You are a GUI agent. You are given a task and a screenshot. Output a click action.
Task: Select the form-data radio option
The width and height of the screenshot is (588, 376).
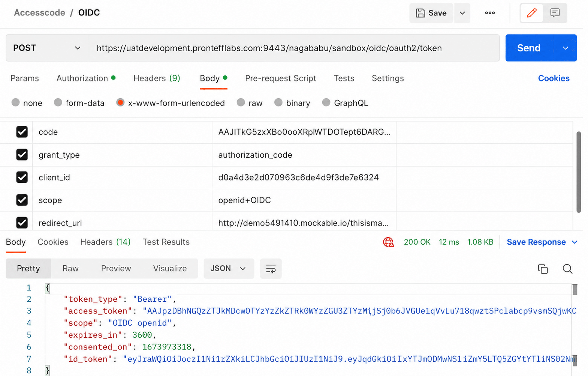pyautogui.click(x=58, y=102)
